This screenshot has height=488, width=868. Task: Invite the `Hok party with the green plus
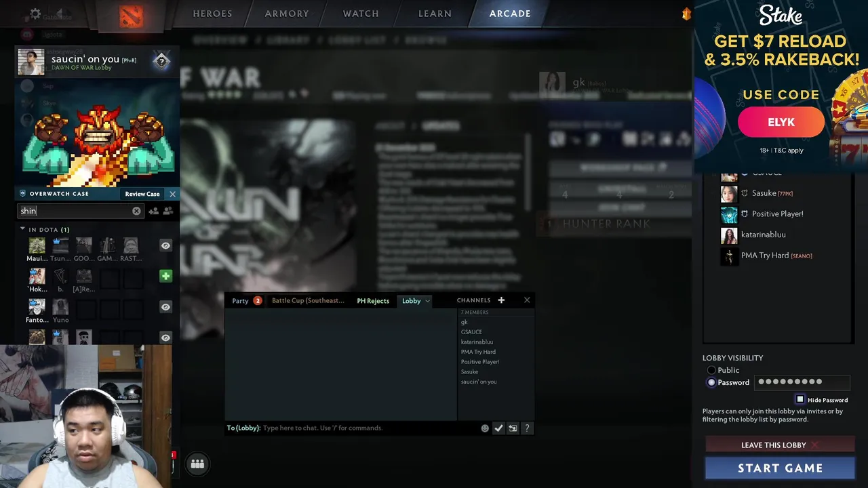(165, 276)
